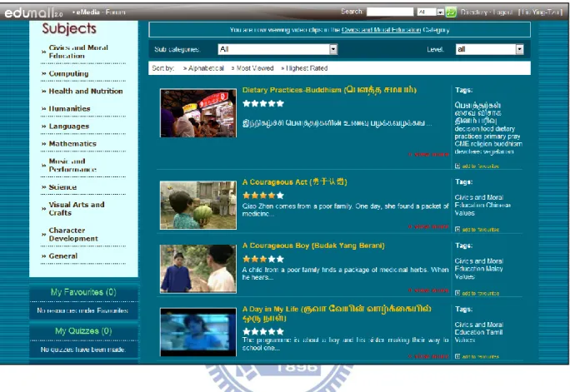Sort clips by Alphabetical
This screenshot has width=570, height=392.
coord(206,68)
